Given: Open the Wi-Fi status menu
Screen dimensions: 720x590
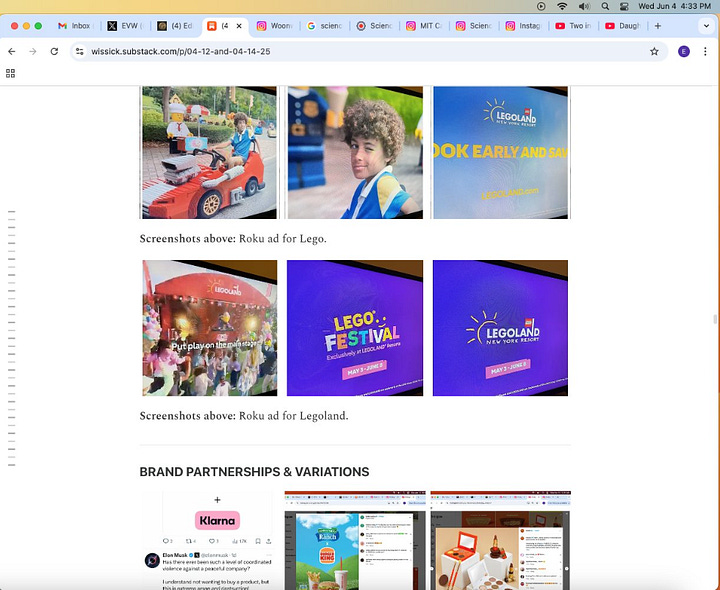Looking at the screenshot, I should [562, 6].
